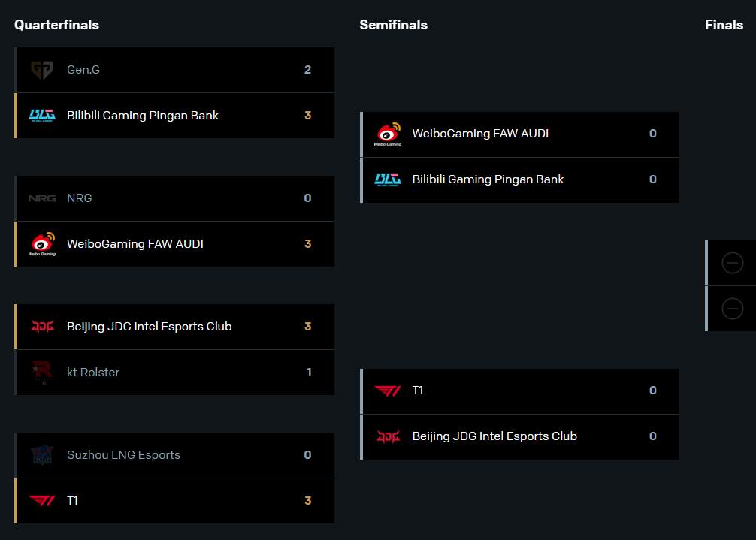Click the NRG logo icon

(x=42, y=198)
